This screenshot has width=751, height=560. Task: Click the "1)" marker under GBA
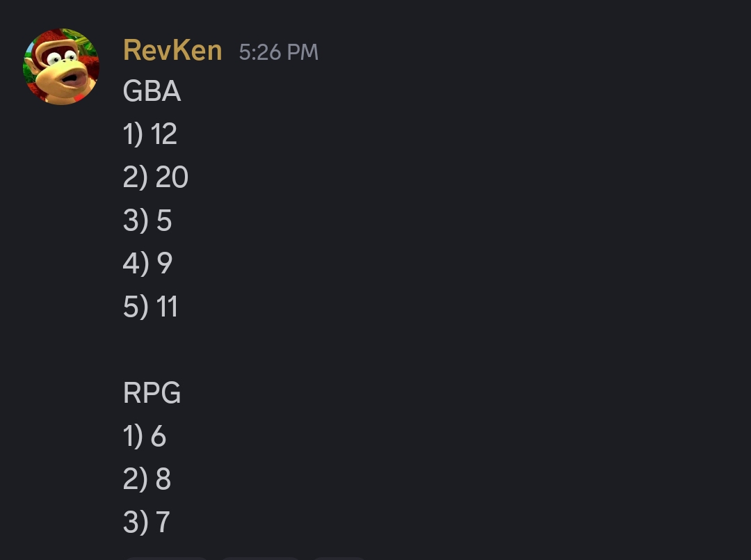pyautogui.click(x=133, y=134)
